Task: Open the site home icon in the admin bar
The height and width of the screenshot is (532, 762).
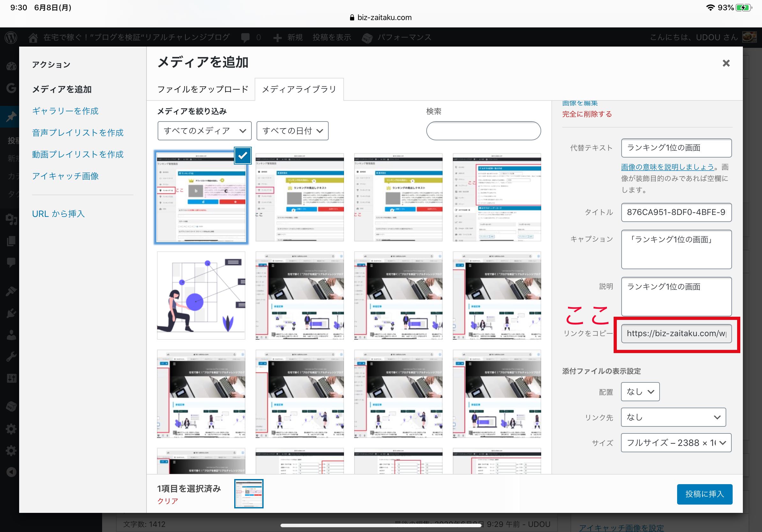Action: point(33,38)
